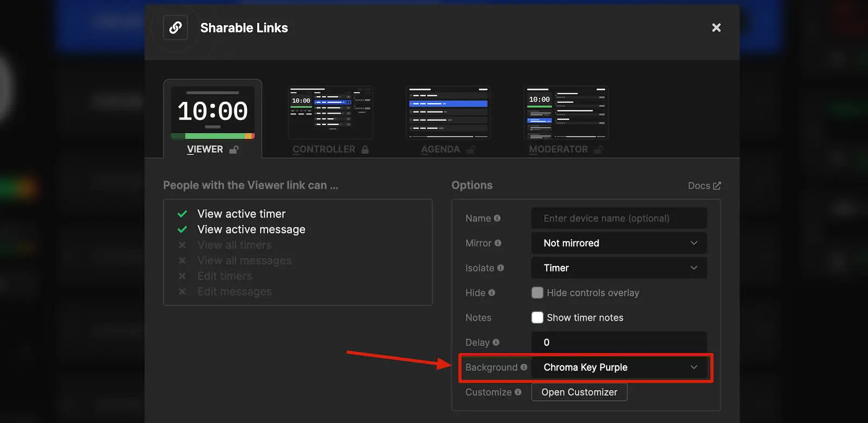Click the X mark beside View all timers
The image size is (868, 423).
click(182, 245)
